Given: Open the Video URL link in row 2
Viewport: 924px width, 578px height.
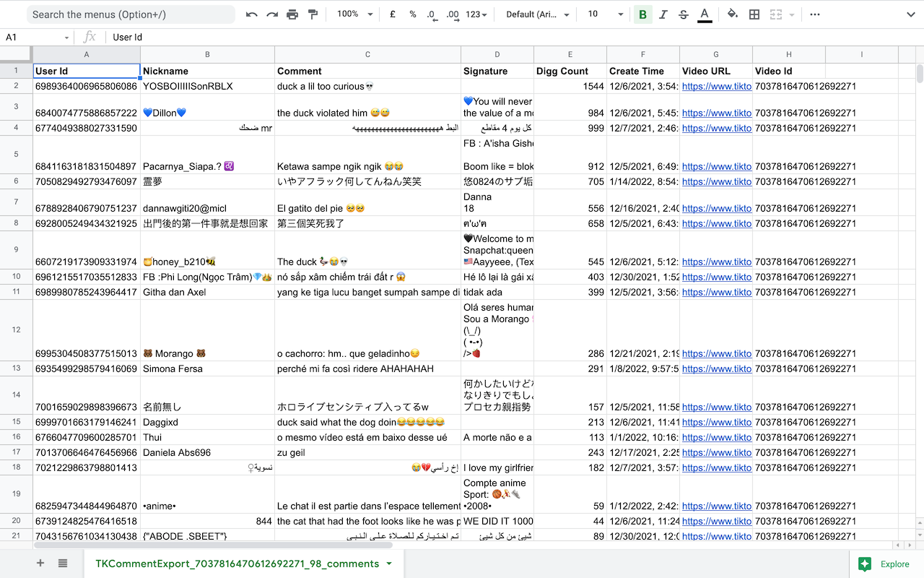Looking at the screenshot, I should (x=716, y=87).
